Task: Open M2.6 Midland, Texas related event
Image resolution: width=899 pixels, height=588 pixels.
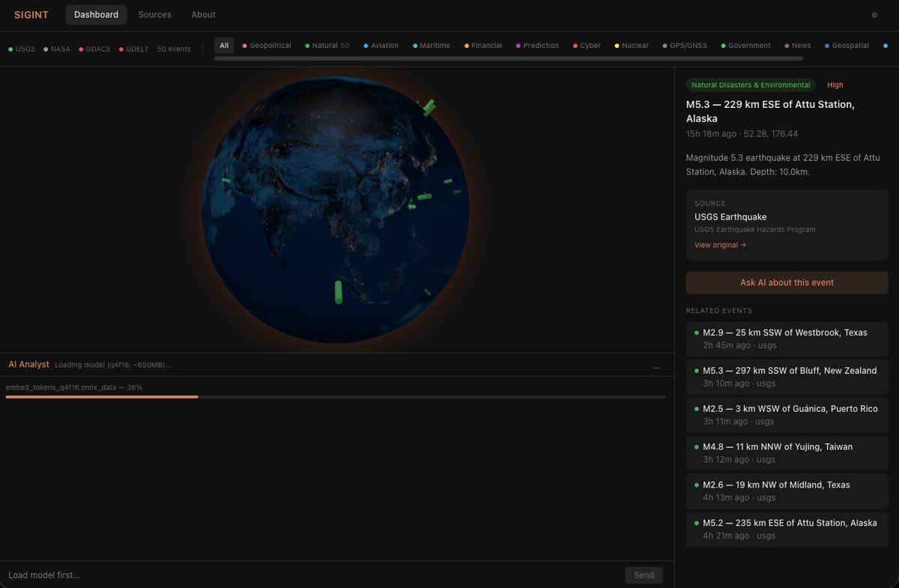Action: coord(787,491)
